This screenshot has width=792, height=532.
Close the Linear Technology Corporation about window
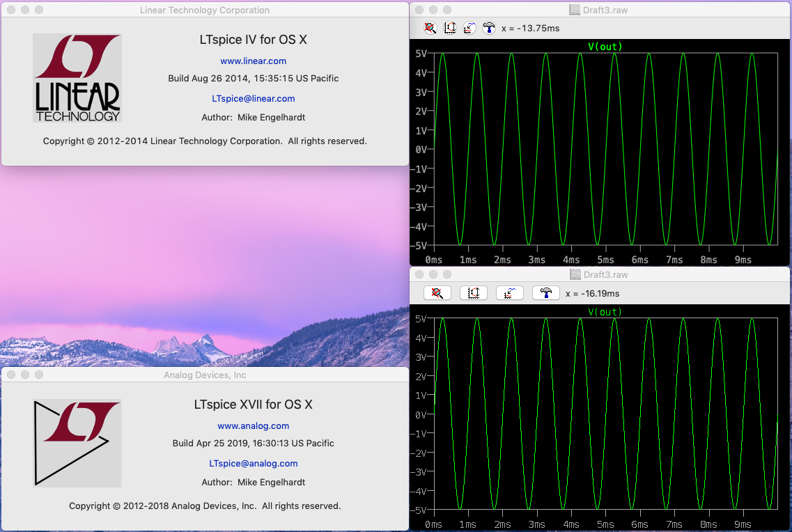point(11,10)
